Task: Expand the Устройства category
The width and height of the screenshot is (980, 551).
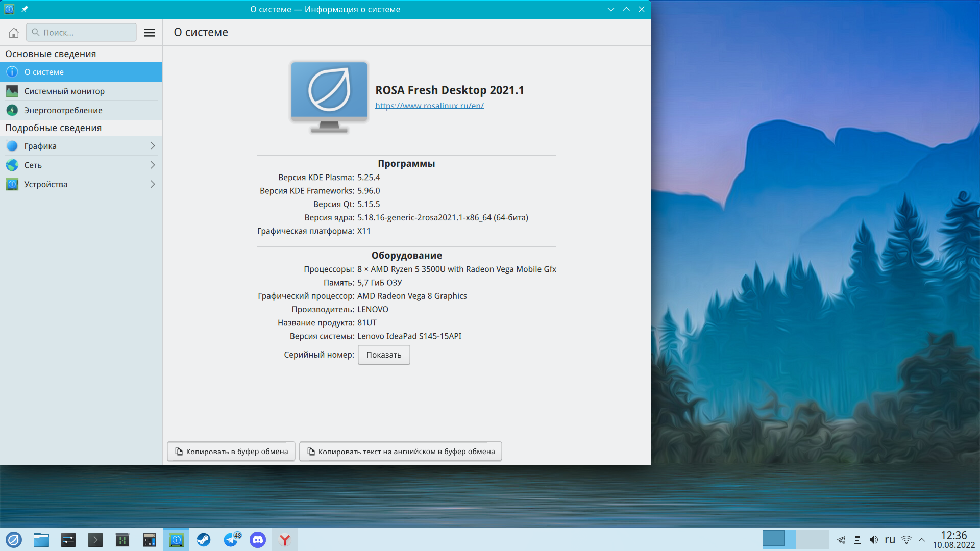Action: coord(81,184)
